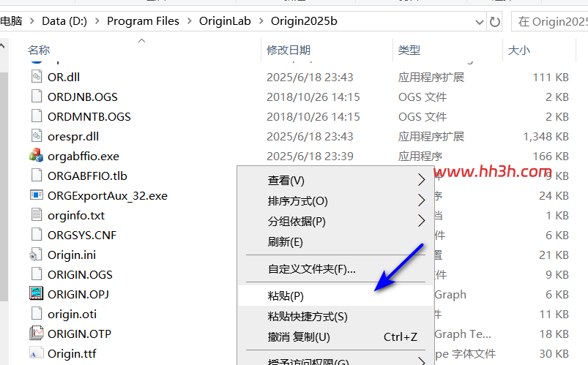This screenshot has height=365, width=588.
Task: Expand path chevron after Program Files
Action: pyautogui.click(x=190, y=21)
